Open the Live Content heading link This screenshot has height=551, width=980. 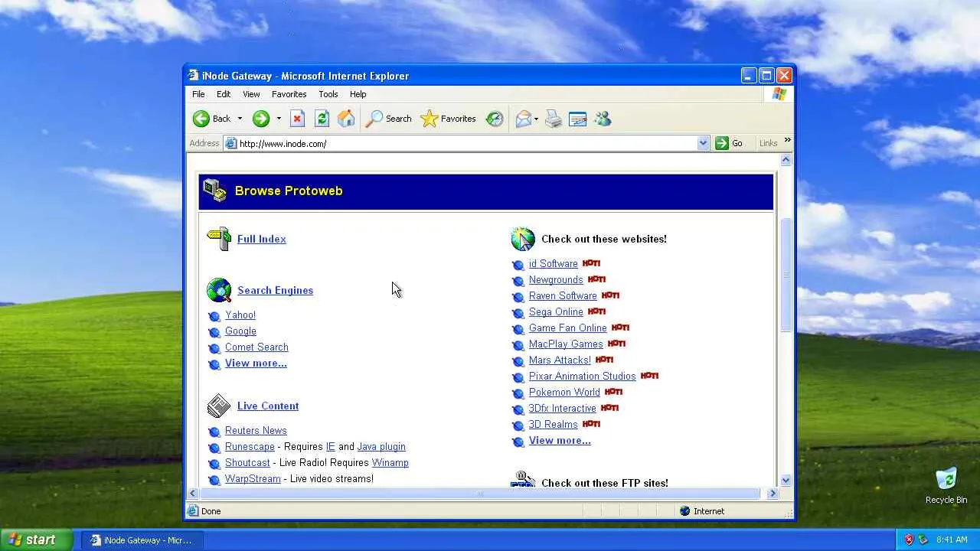tap(268, 406)
